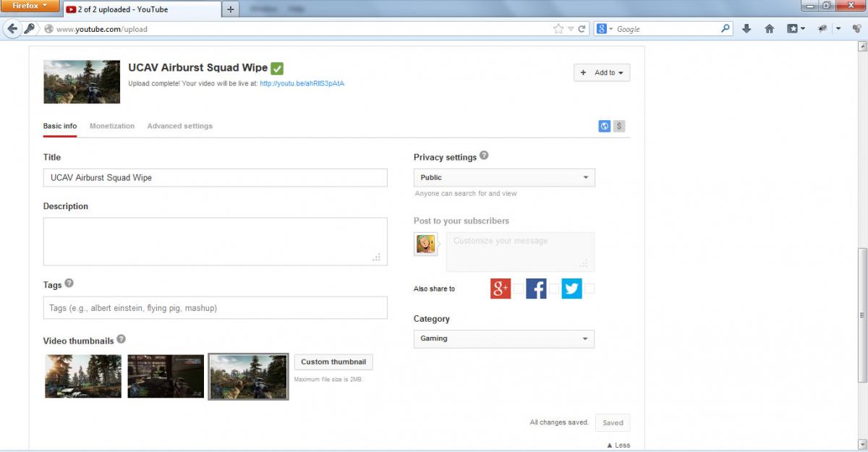This screenshot has height=452, width=868.
Task: Expand the bookmarks menu arrow
Action: tap(803, 29)
